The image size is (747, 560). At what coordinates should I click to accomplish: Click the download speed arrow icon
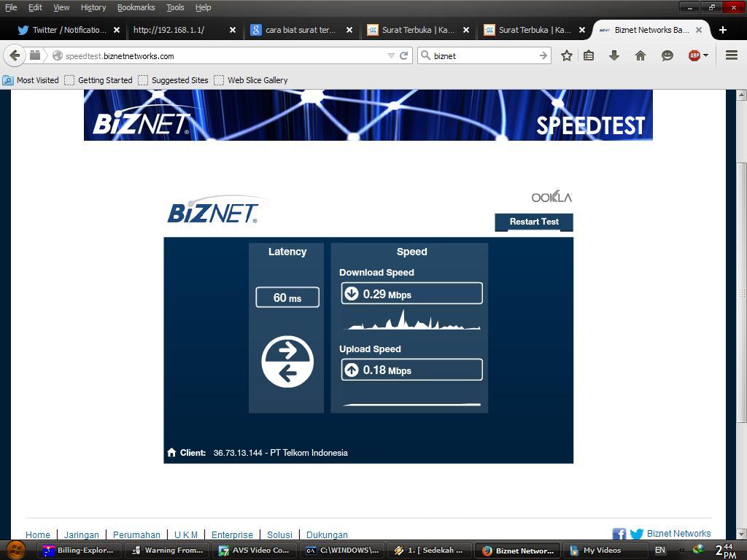352,293
